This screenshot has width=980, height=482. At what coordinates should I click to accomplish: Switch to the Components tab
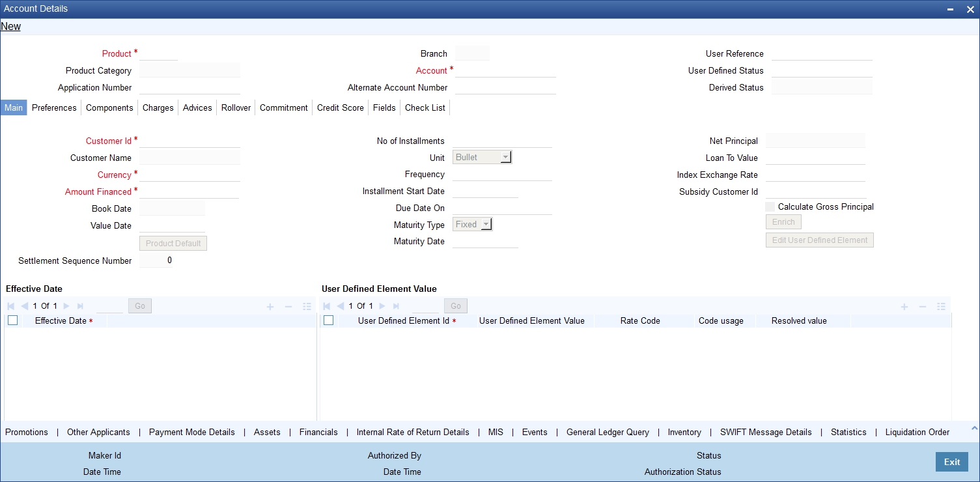point(109,107)
